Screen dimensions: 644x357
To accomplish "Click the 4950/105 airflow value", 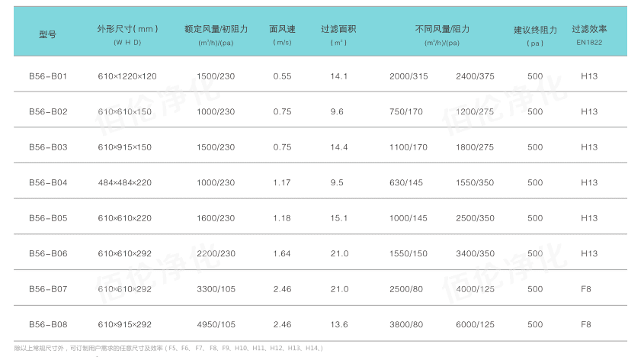I will point(216,324).
